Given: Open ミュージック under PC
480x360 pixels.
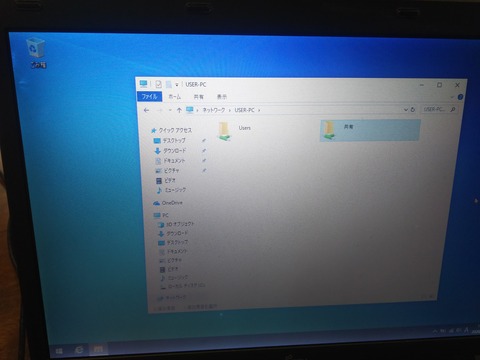Looking at the screenshot, I should click(x=174, y=277).
